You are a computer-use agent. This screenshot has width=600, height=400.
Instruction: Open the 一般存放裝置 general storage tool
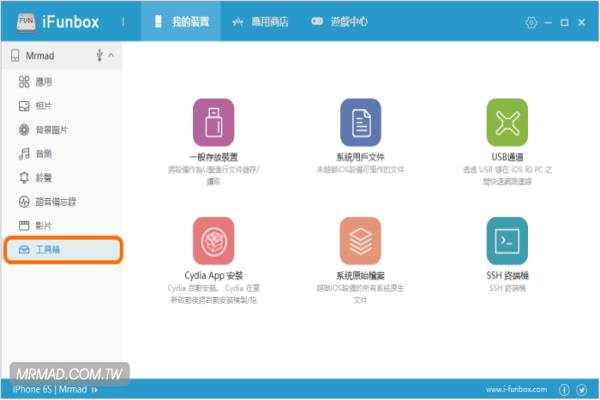coord(214,122)
